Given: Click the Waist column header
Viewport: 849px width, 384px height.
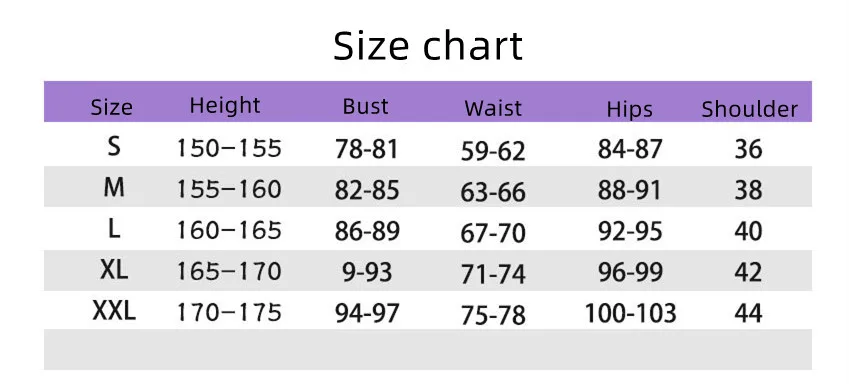Looking at the screenshot, I should click(493, 108).
